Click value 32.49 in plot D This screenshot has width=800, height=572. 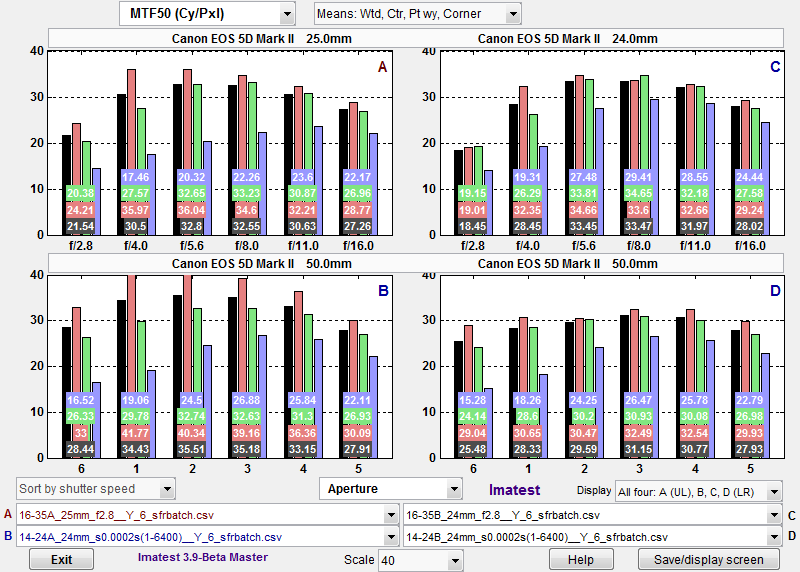(638, 433)
